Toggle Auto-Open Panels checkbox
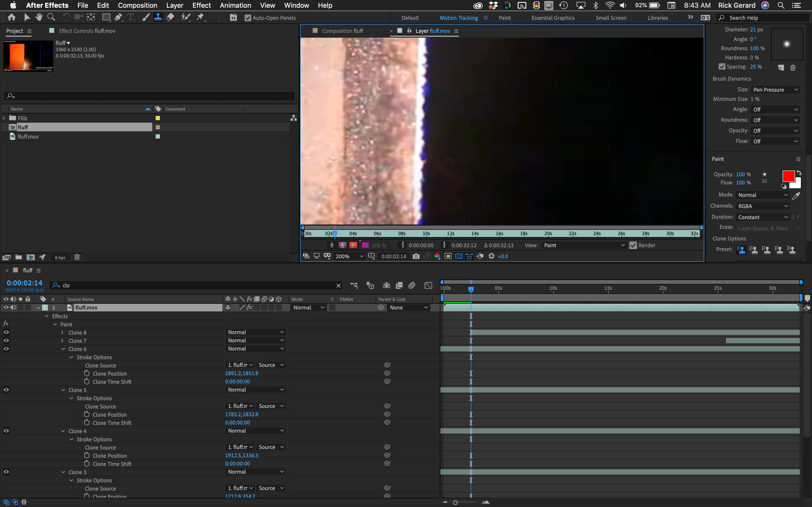812x507 pixels. click(x=248, y=18)
